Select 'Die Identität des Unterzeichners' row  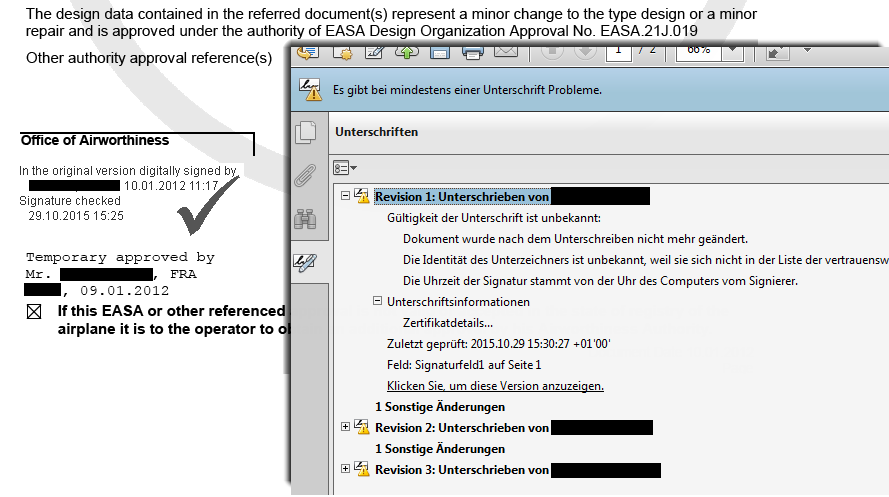pyautogui.click(x=645, y=260)
